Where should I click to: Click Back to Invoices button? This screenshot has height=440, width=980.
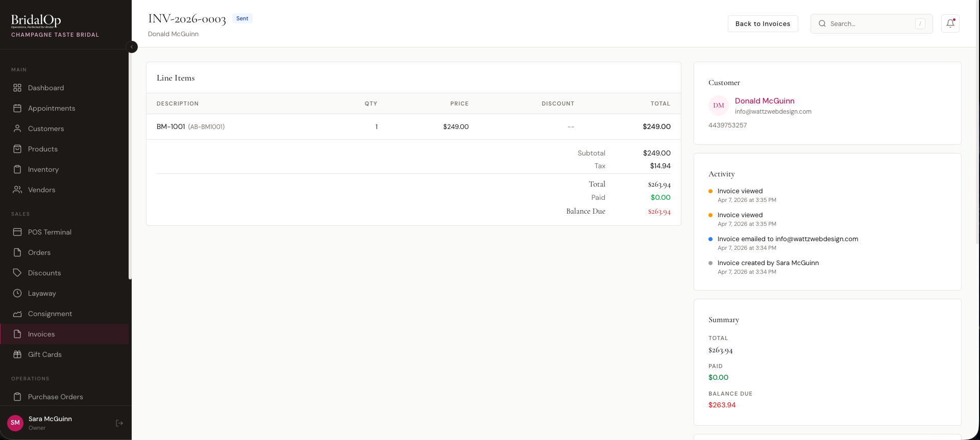point(763,23)
